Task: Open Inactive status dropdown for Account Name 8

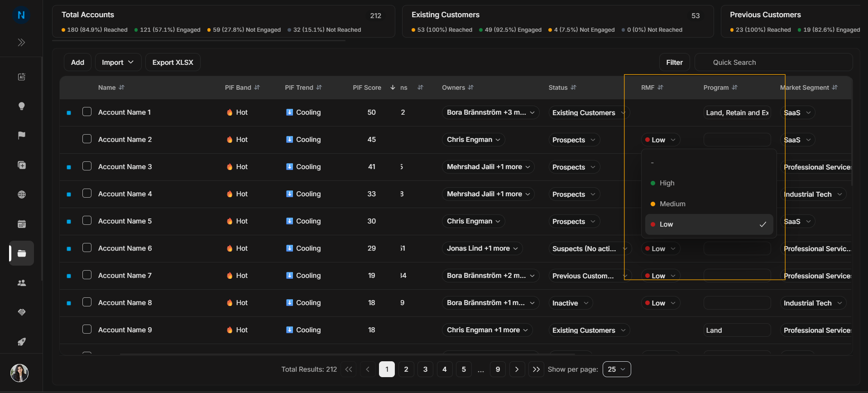Action: coord(571,303)
